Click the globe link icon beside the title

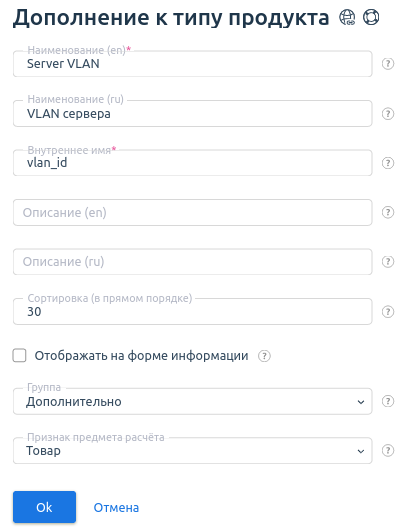(x=347, y=17)
